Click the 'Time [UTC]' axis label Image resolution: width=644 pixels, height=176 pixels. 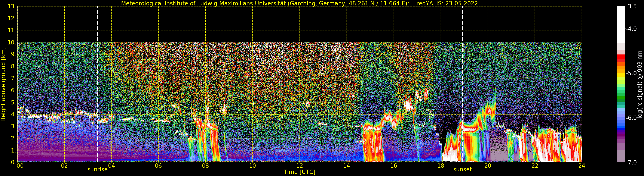click(300, 172)
